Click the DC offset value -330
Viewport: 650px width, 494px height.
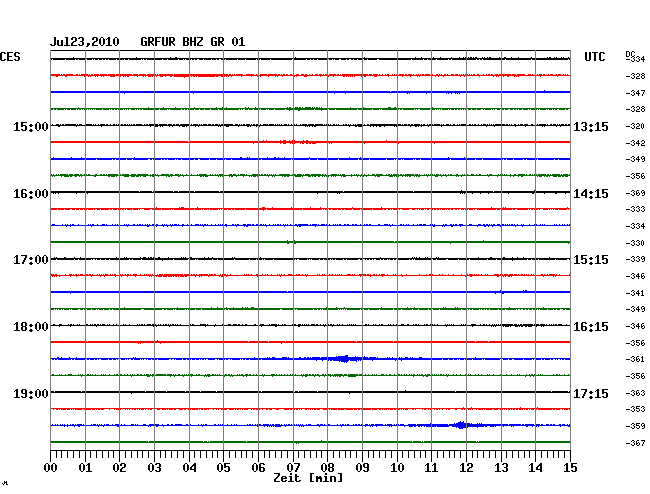635,243
